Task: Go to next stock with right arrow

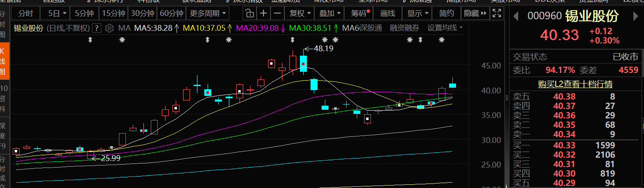Action: (635, 16)
